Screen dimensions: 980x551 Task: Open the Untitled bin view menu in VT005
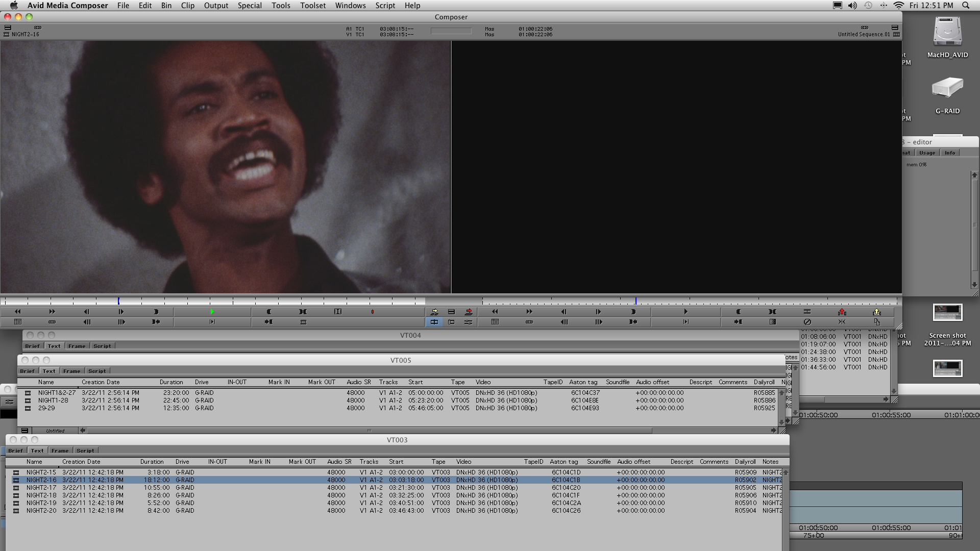(55, 431)
